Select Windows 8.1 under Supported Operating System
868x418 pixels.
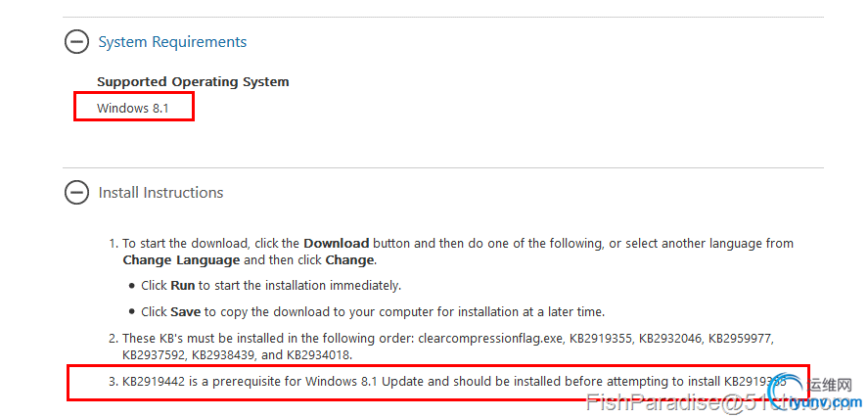[x=132, y=108]
